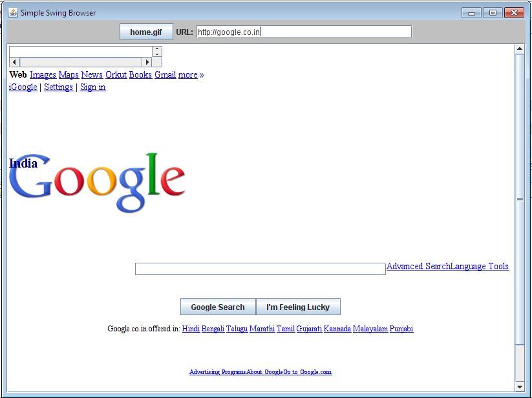Open the Settings link
532x398 pixels.
[x=58, y=87]
